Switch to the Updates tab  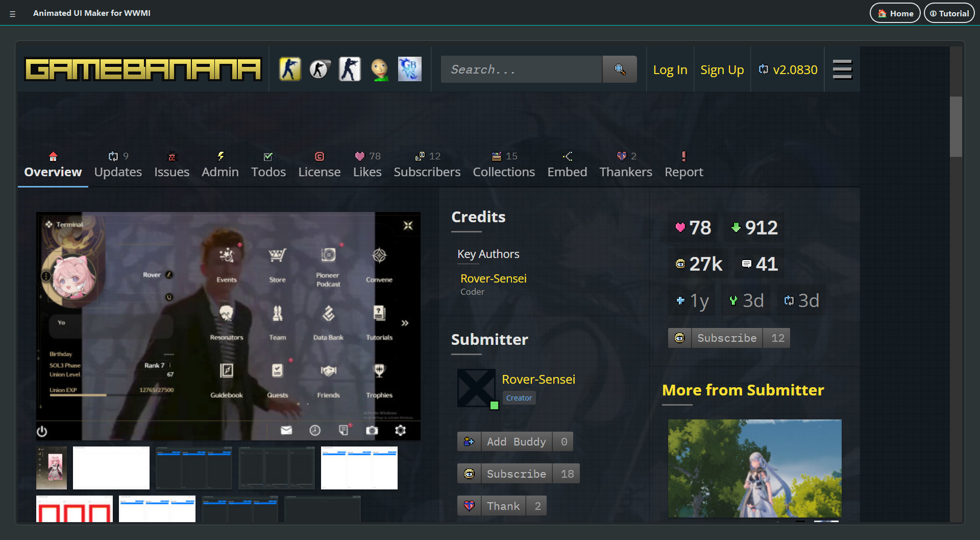(118, 172)
